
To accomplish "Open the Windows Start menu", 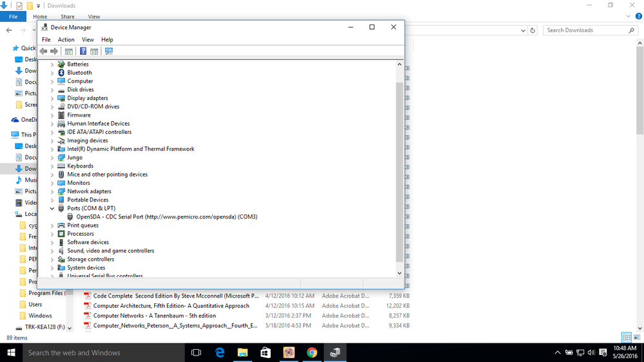I will pyautogui.click(x=11, y=352).
